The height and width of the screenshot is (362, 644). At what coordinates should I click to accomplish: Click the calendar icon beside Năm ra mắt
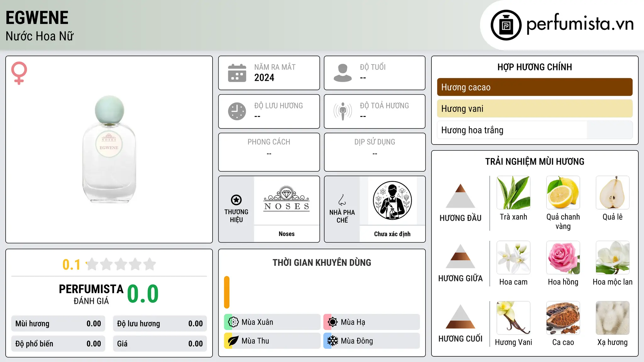point(237,73)
